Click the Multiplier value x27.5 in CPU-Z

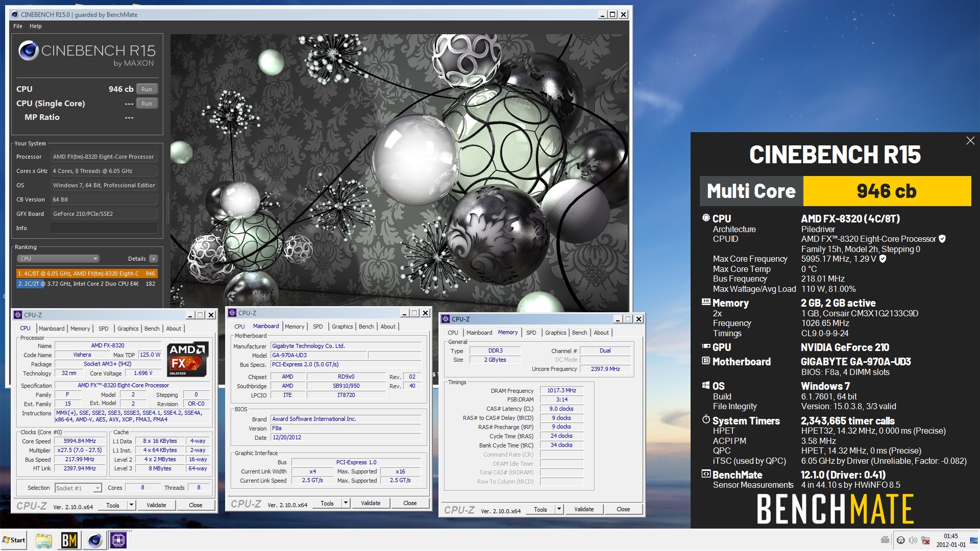80,450
